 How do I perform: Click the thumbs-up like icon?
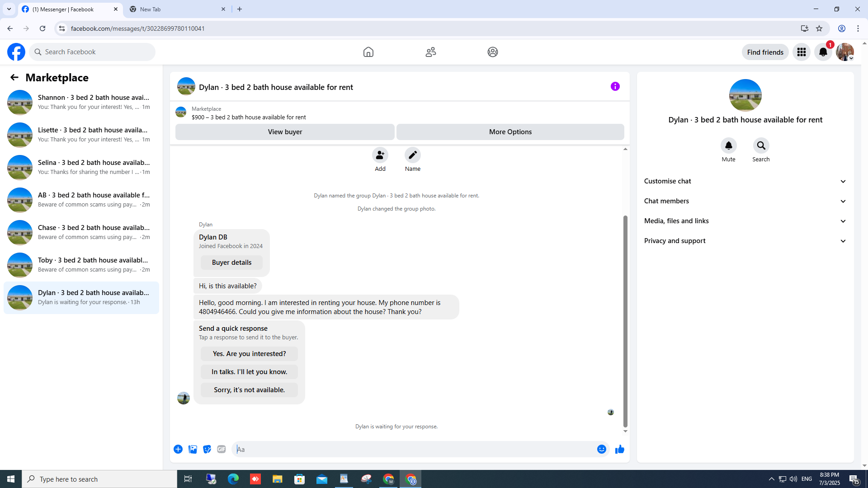[619, 449]
